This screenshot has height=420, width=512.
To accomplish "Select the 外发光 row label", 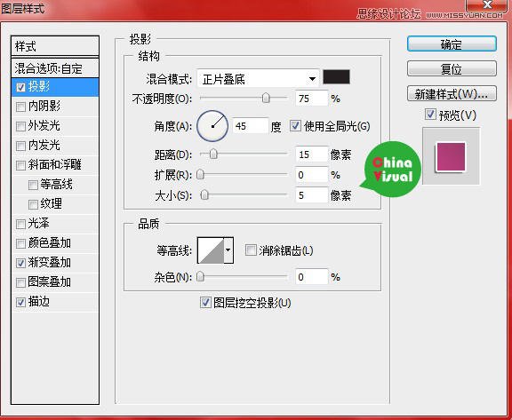I will (x=44, y=126).
